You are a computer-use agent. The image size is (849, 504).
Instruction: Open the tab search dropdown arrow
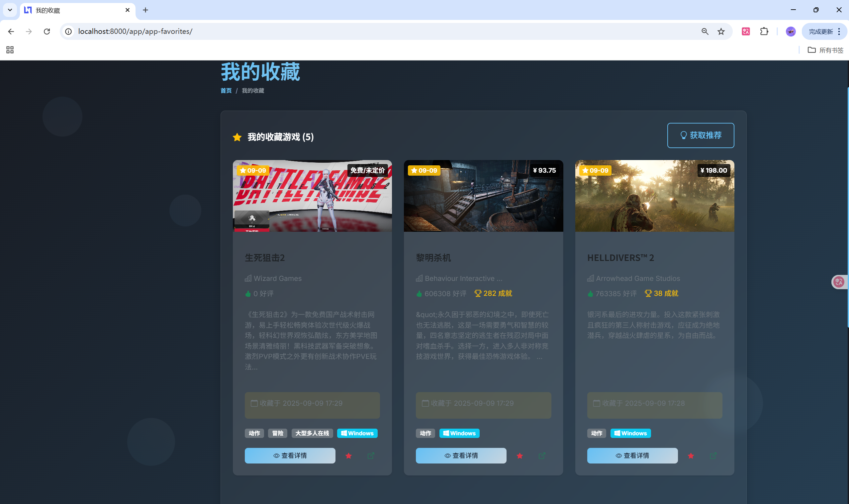[x=10, y=10]
